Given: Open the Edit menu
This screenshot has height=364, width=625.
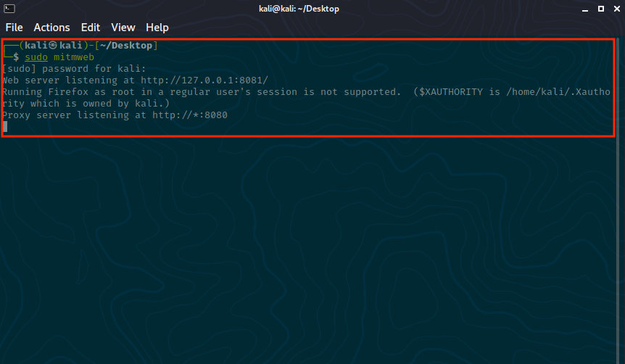Looking at the screenshot, I should point(91,28).
